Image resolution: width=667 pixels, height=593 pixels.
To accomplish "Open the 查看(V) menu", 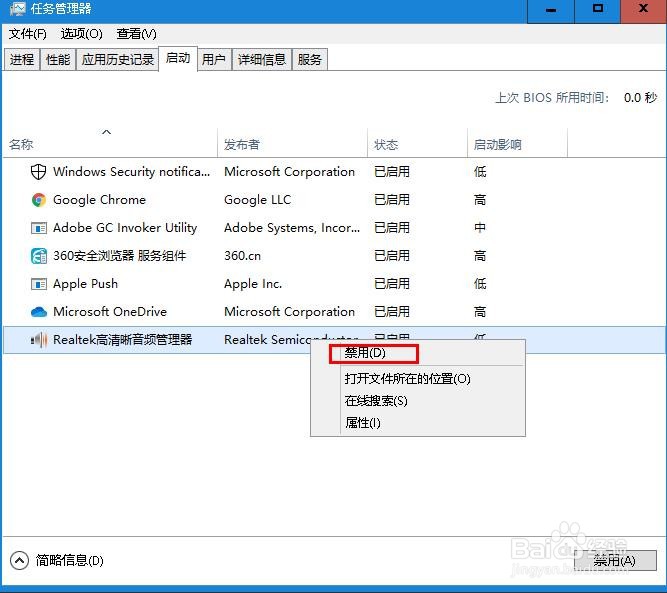I will (136, 34).
